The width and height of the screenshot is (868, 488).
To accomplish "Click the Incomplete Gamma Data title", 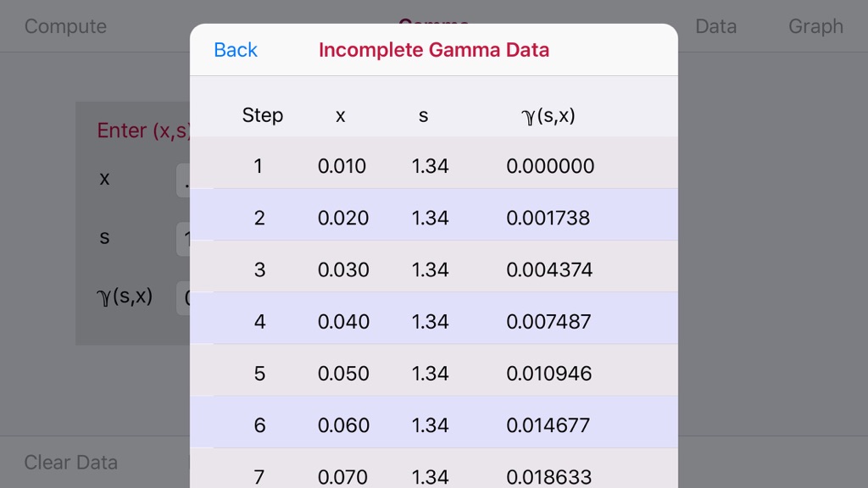I will [434, 50].
